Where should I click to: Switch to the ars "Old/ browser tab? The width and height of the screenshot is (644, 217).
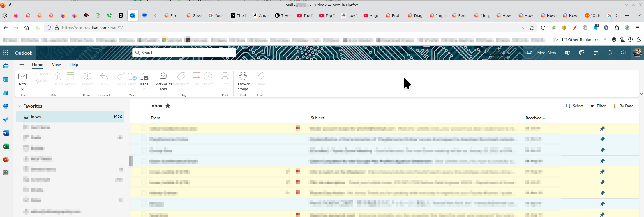tap(592, 15)
